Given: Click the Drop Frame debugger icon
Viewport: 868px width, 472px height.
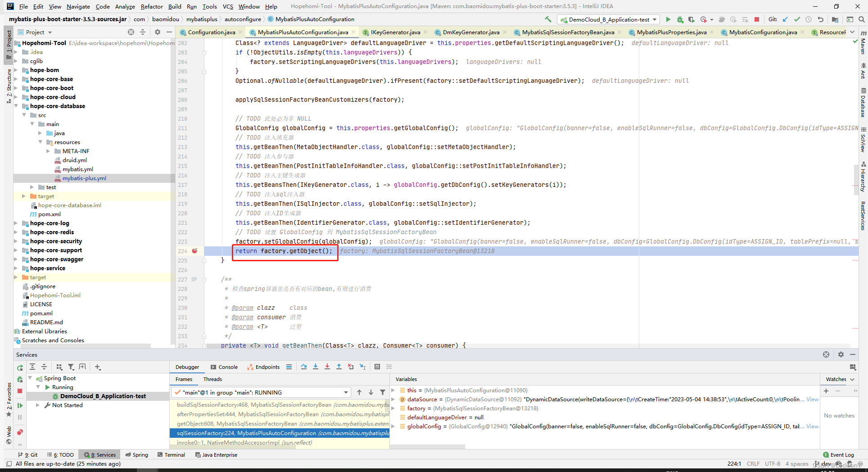Looking at the screenshot, I should (x=351, y=367).
